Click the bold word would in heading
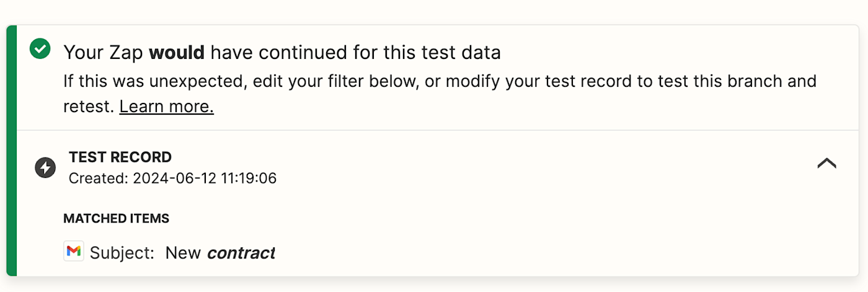Screen dimensions: 868x292 [177, 53]
